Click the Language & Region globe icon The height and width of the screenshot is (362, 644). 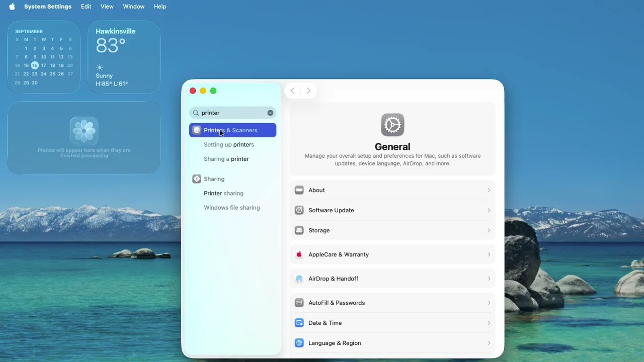click(x=299, y=343)
